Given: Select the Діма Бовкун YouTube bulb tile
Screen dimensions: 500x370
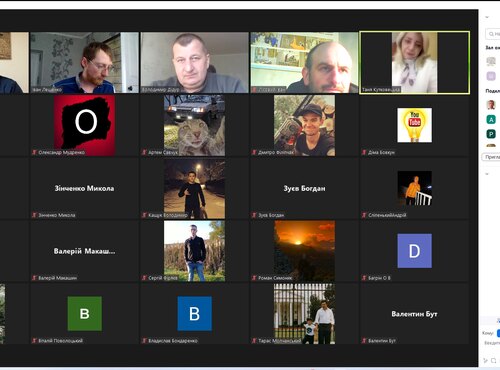Looking at the screenshot, I should [414, 125].
